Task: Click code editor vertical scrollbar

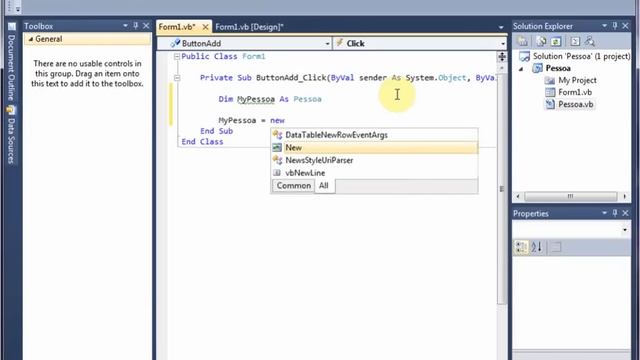Action: coord(502,188)
